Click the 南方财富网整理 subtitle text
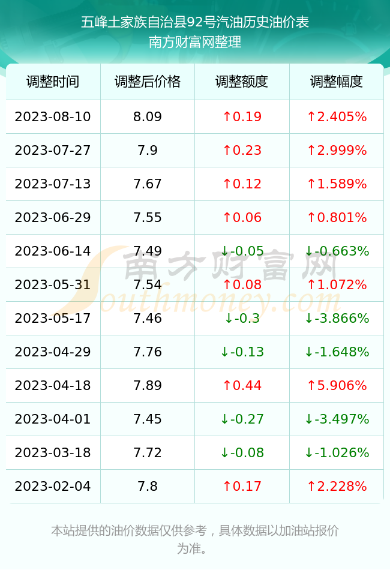This screenshot has width=390, height=588. [x=195, y=41]
